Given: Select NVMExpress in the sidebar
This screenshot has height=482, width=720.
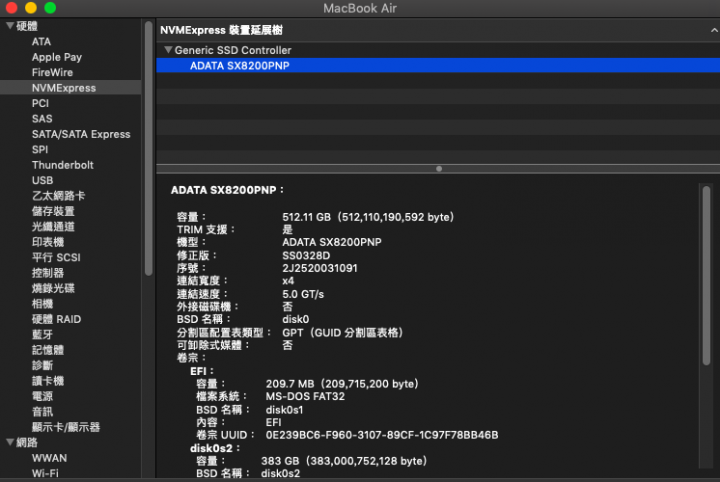Looking at the screenshot, I should coord(64,88).
